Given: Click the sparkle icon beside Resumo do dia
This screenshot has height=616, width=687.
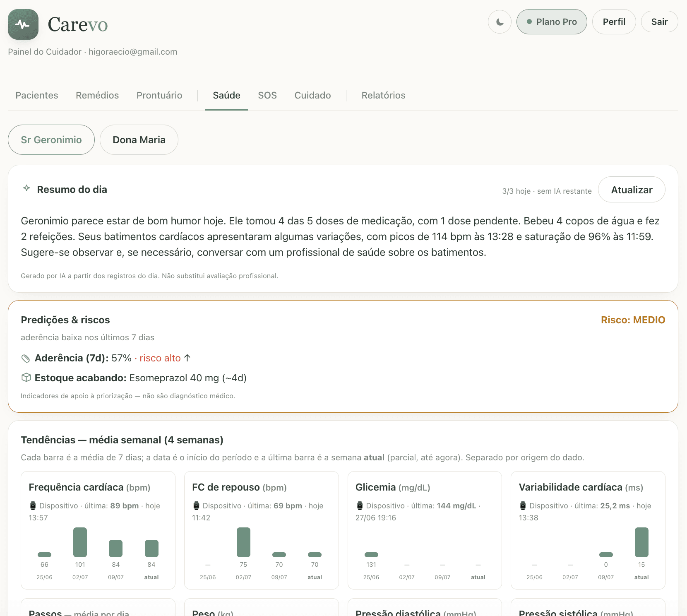Looking at the screenshot, I should (x=26, y=188).
